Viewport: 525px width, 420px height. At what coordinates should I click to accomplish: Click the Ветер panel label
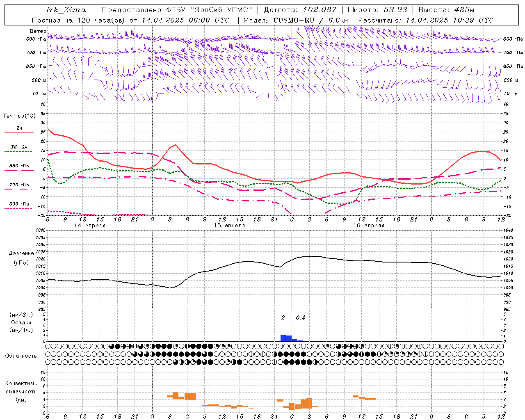[38, 31]
